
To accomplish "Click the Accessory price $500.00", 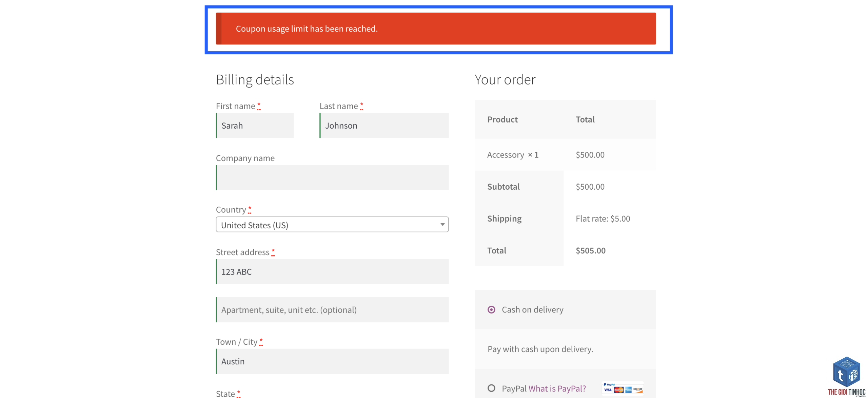I will click(x=590, y=155).
